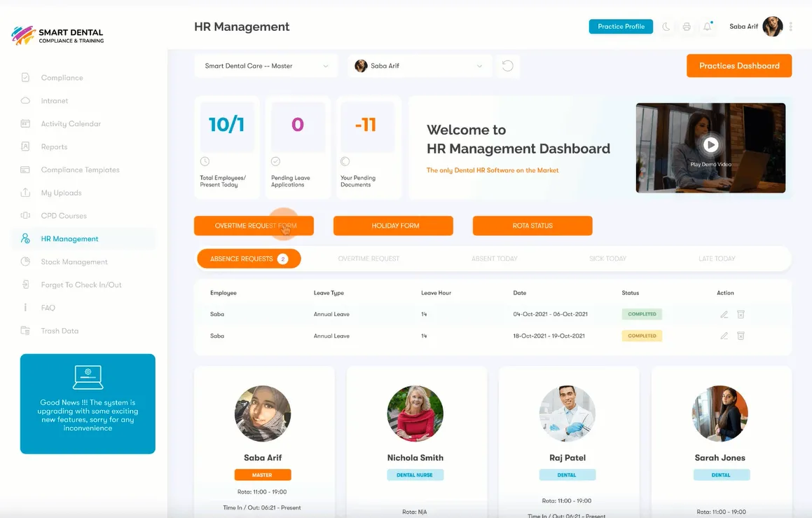Delete the 04-Oct-2021 leave request
This screenshot has height=518, width=812.
click(741, 315)
